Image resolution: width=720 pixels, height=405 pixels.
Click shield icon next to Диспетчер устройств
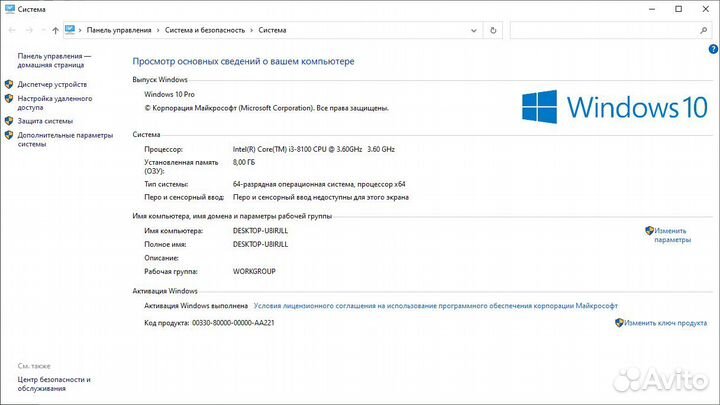pos(9,85)
